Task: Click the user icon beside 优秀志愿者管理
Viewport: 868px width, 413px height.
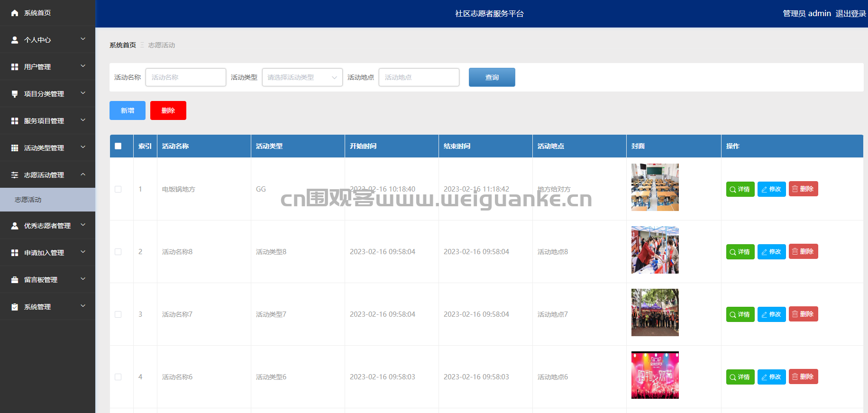Action: click(15, 226)
